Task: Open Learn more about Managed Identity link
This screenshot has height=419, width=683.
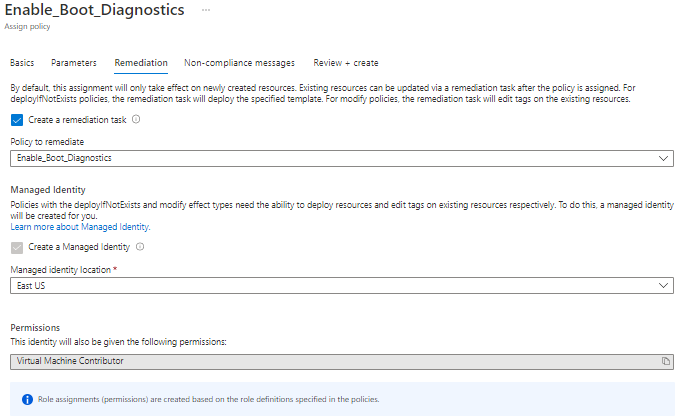Action: pyautogui.click(x=80, y=227)
